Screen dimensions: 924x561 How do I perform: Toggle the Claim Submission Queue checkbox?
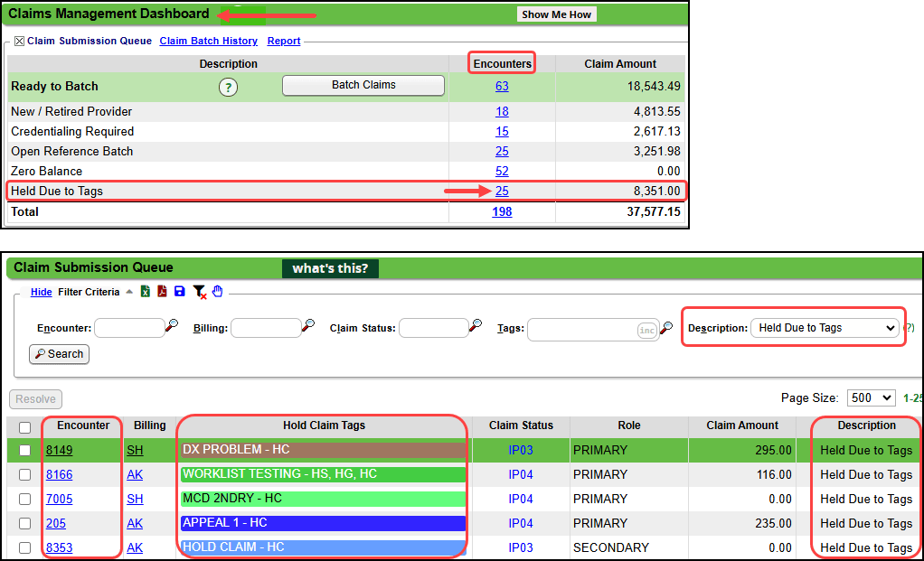coord(19,42)
